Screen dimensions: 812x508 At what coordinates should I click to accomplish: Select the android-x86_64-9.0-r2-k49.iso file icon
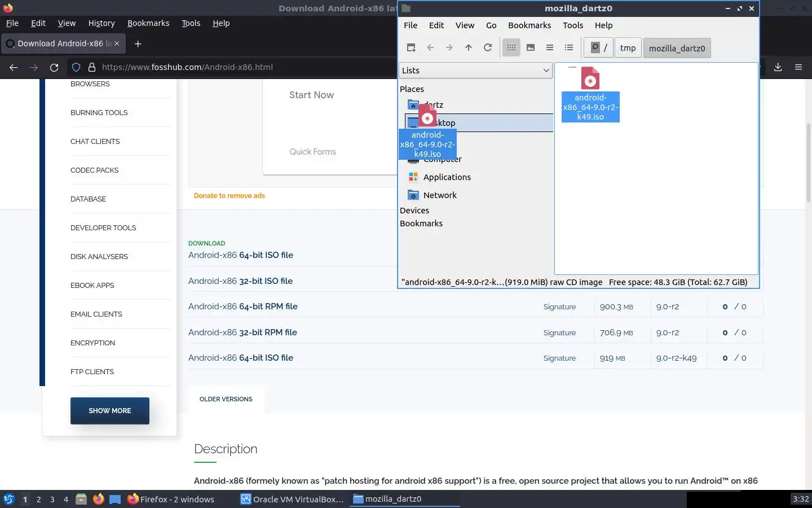pos(590,93)
